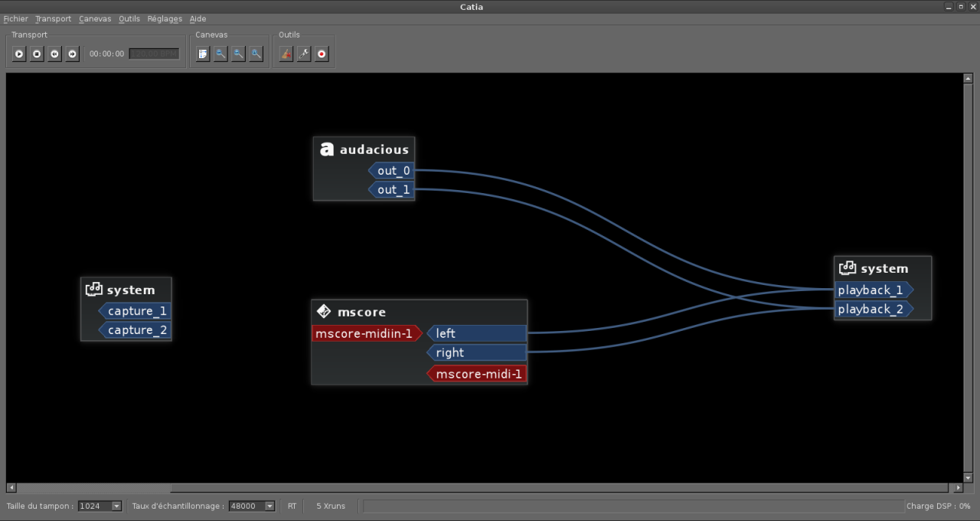The height and width of the screenshot is (521, 980).
Task: Stop the JACK transport
Action: coord(37,54)
